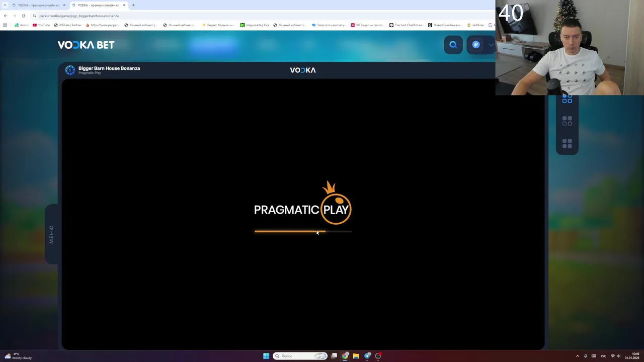Image resolution: width=644 pixels, height=362 pixels.
Task: Open The best ChatBot bookmark
Action: pos(407,25)
